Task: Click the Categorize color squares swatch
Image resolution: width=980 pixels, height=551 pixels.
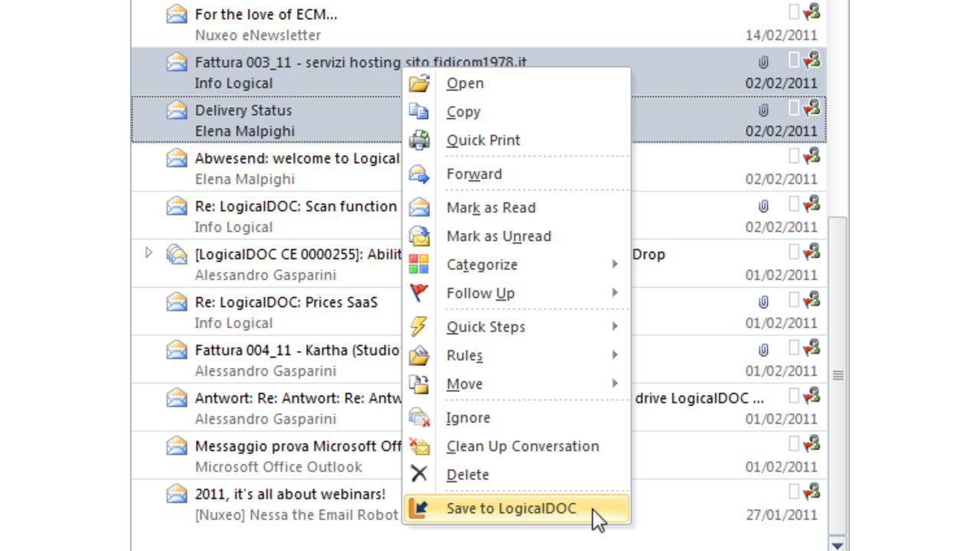Action: click(419, 264)
